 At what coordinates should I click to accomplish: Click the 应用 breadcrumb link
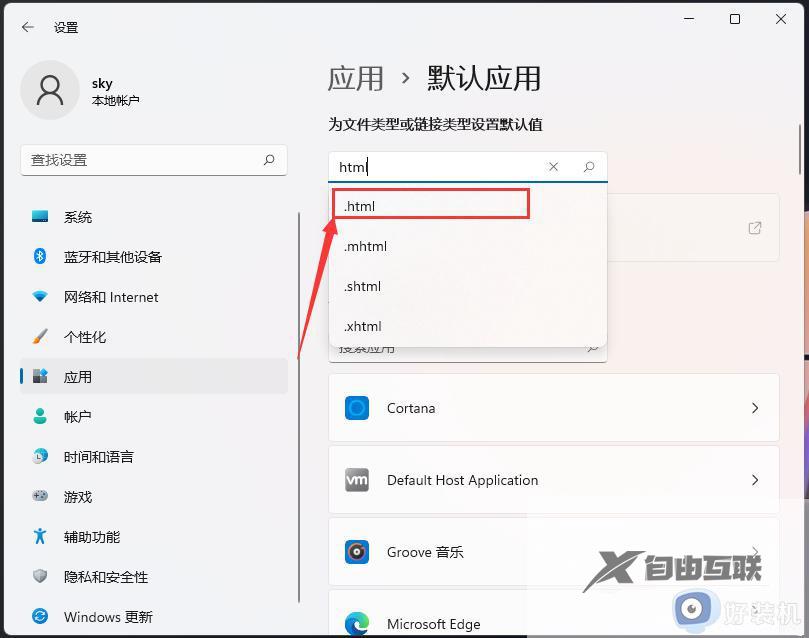pyautogui.click(x=357, y=78)
